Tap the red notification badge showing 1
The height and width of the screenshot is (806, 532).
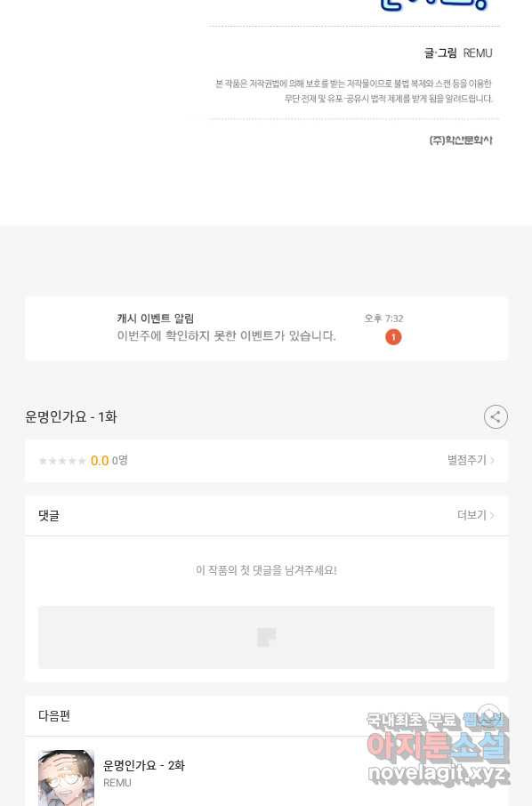393,337
